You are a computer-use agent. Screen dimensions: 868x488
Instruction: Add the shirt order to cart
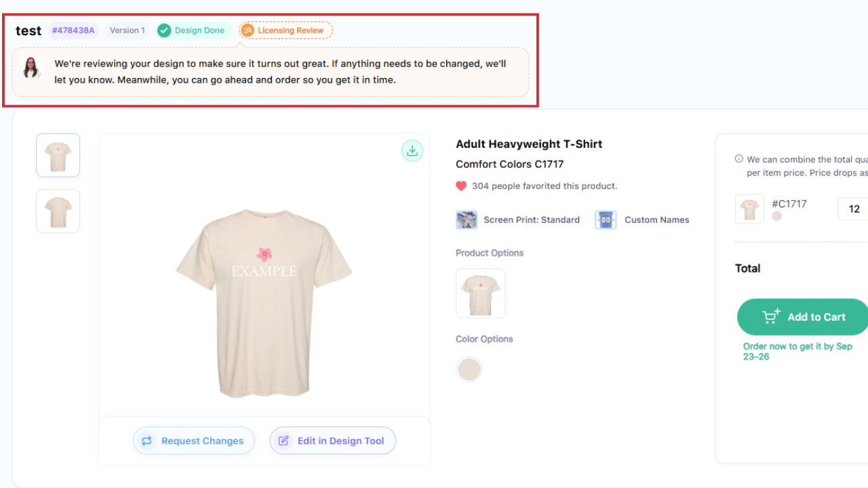tap(804, 317)
